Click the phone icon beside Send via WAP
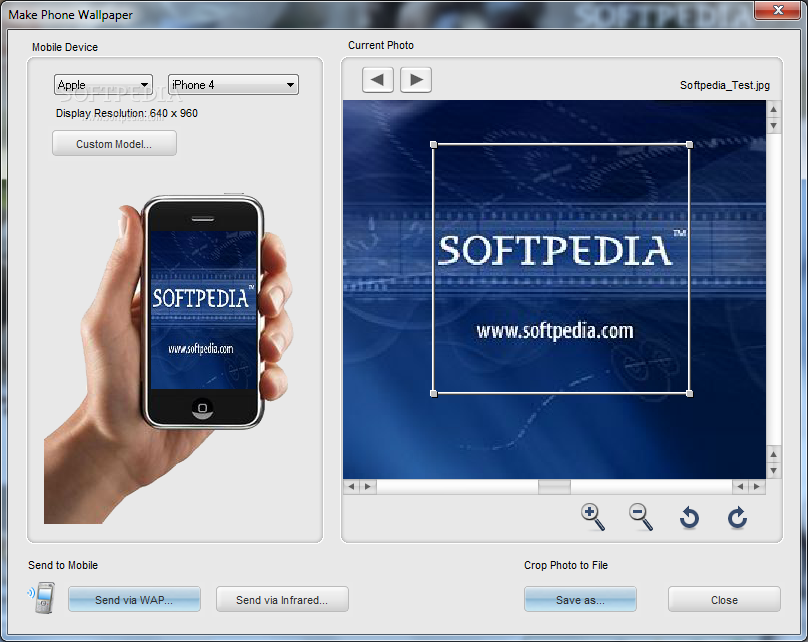 click(x=42, y=598)
